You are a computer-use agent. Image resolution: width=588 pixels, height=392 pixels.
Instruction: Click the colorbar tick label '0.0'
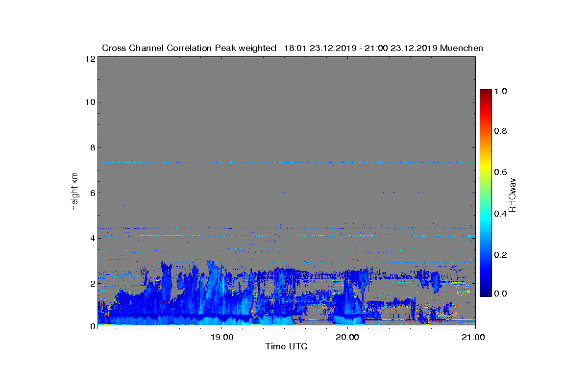tap(501, 294)
